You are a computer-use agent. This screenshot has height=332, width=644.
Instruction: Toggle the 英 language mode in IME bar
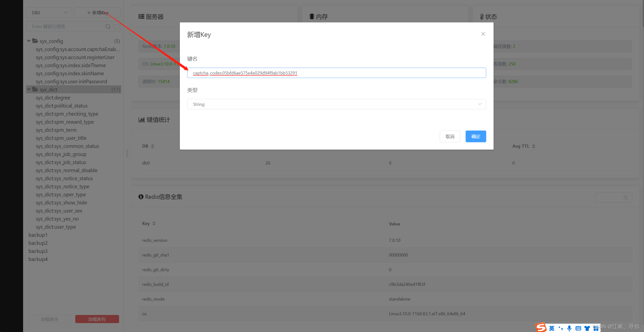tap(552, 328)
